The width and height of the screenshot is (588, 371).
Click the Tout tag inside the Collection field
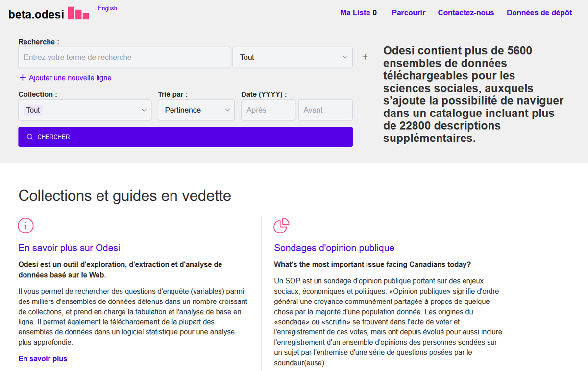pos(33,110)
